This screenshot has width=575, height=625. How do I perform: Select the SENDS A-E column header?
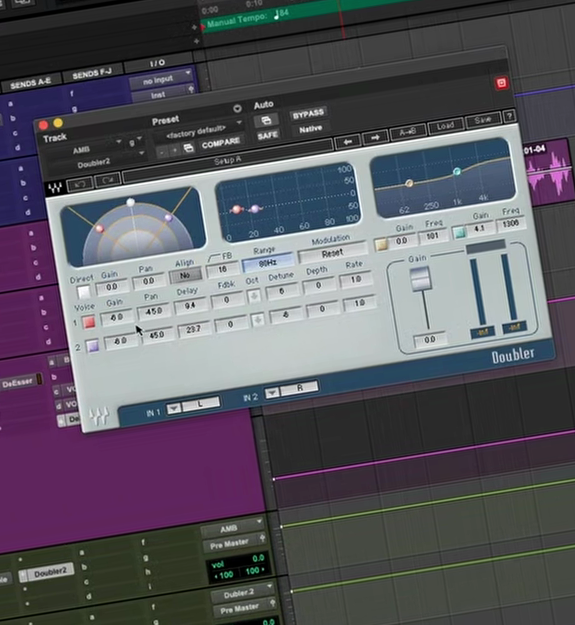[x=31, y=84]
